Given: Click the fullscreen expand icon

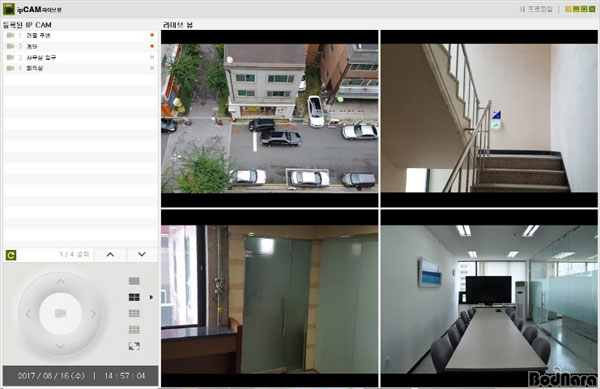Looking at the screenshot, I should (x=134, y=346).
